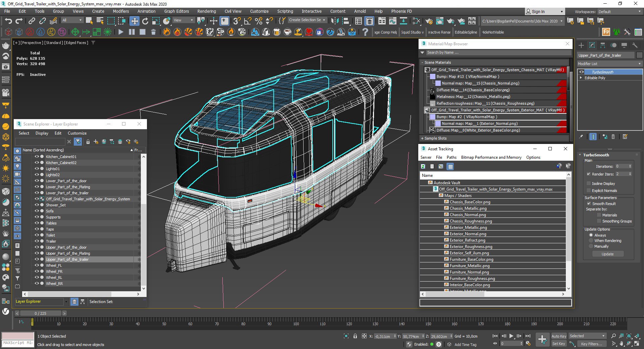The width and height of the screenshot is (644, 349).
Task: Click the time slider showing 0 / 225
Action: [x=41, y=313]
